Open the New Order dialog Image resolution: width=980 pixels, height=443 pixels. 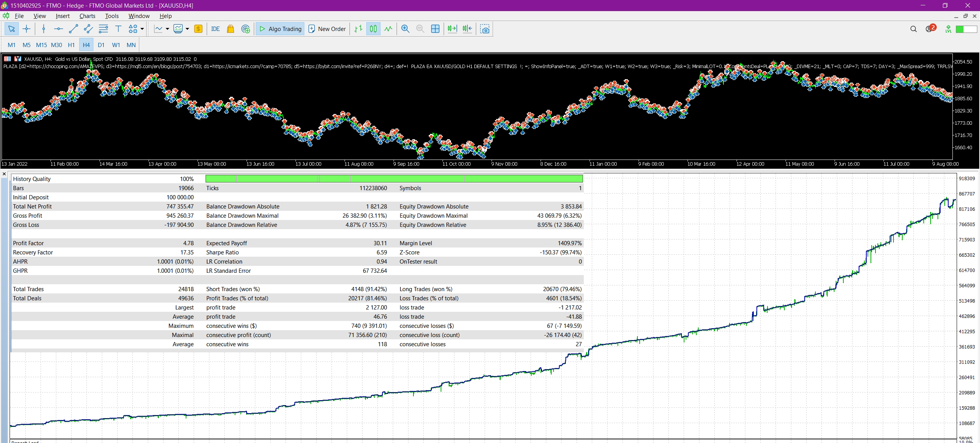[x=327, y=29]
